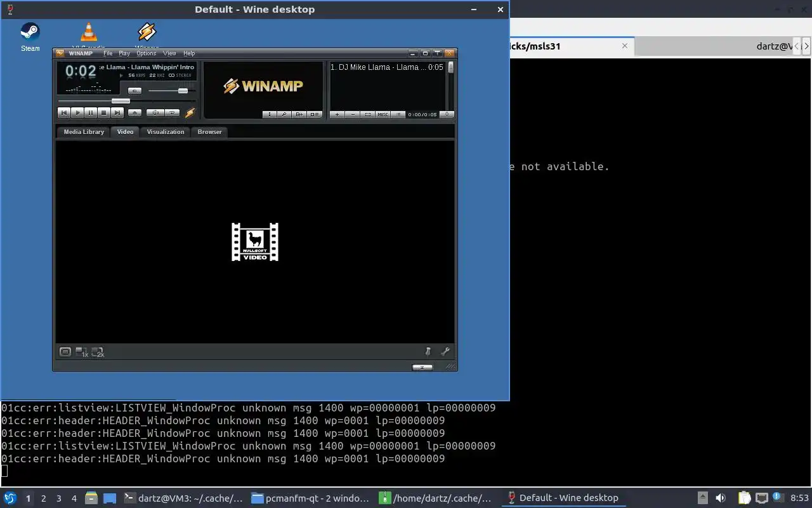This screenshot has height=508, width=812.
Task: Open Winamp Options menu
Action: coord(147,53)
